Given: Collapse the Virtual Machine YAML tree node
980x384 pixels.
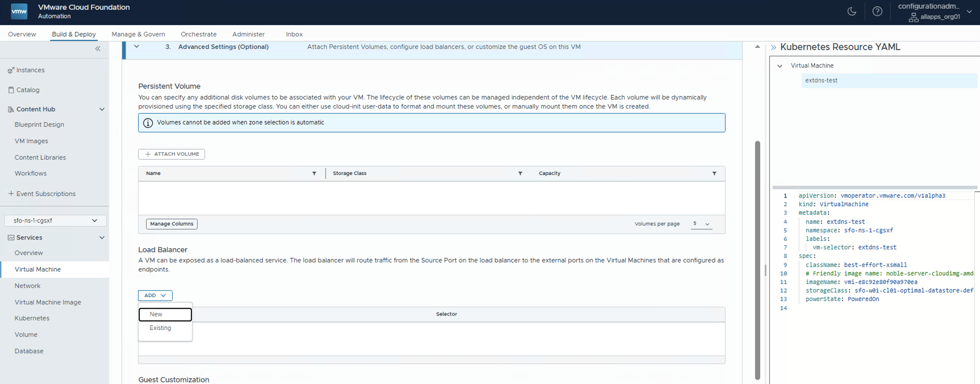Looking at the screenshot, I should click(780, 66).
